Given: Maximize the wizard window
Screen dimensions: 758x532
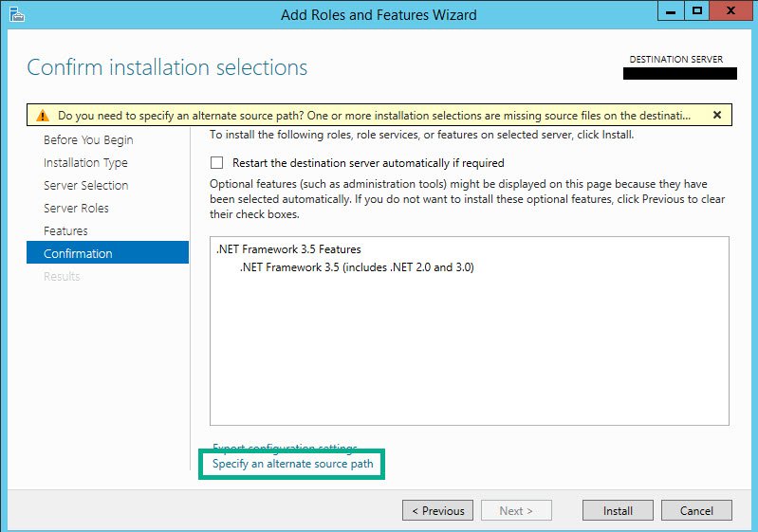Looking at the screenshot, I should tap(696, 11).
